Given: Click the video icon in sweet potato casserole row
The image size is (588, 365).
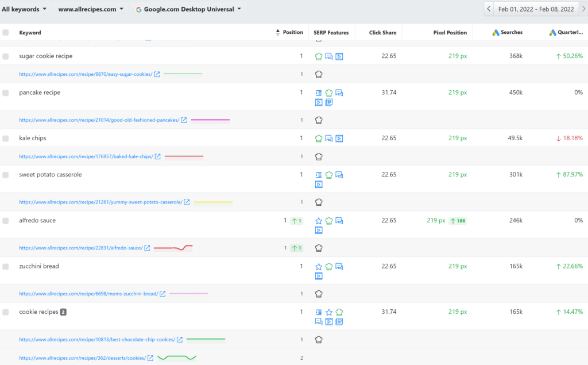Looking at the screenshot, I should click(x=318, y=185).
